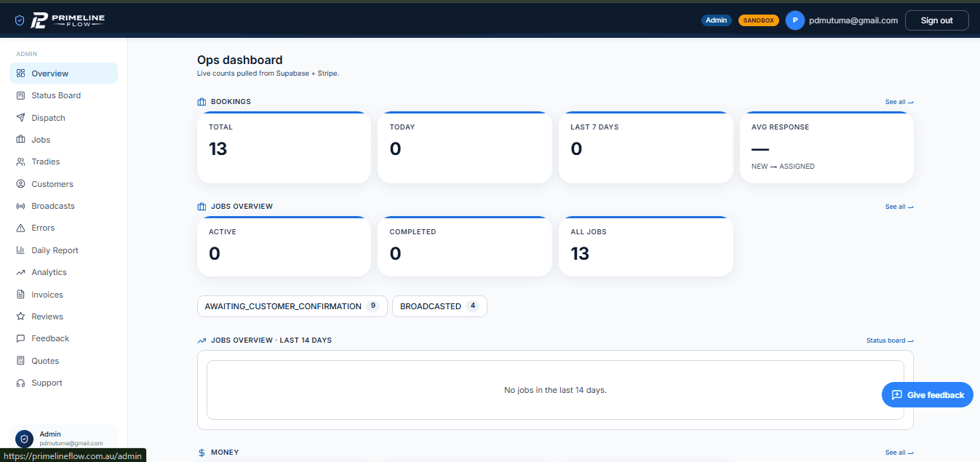Open the Status board link
Image resolution: width=980 pixels, height=462 pixels.
click(890, 340)
